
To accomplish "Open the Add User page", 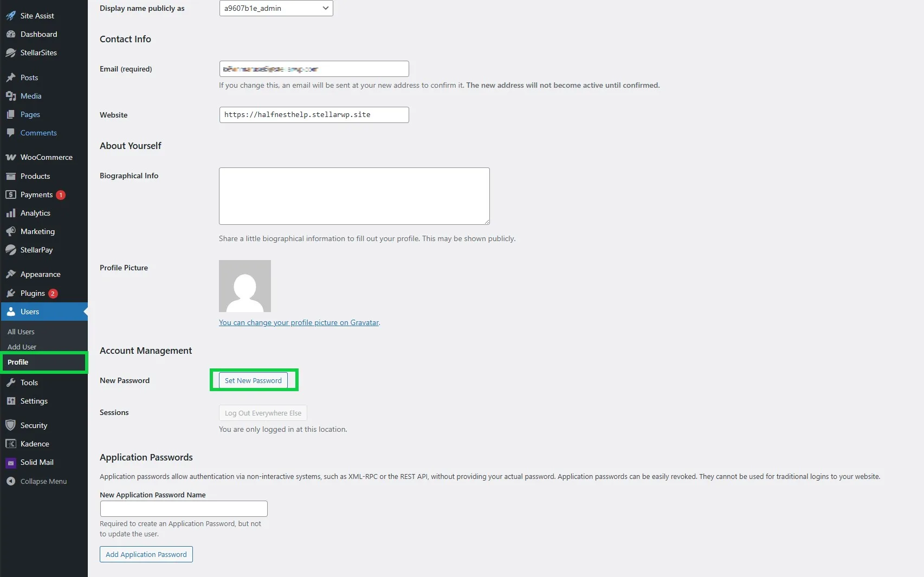I will (22, 347).
